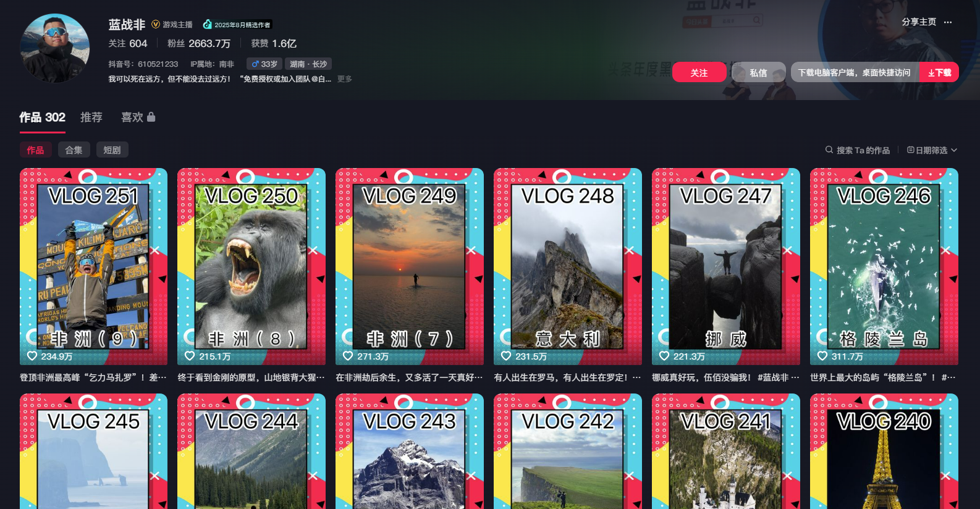Image resolution: width=980 pixels, height=509 pixels.
Task: Click the download arrow button
Action: (939, 72)
